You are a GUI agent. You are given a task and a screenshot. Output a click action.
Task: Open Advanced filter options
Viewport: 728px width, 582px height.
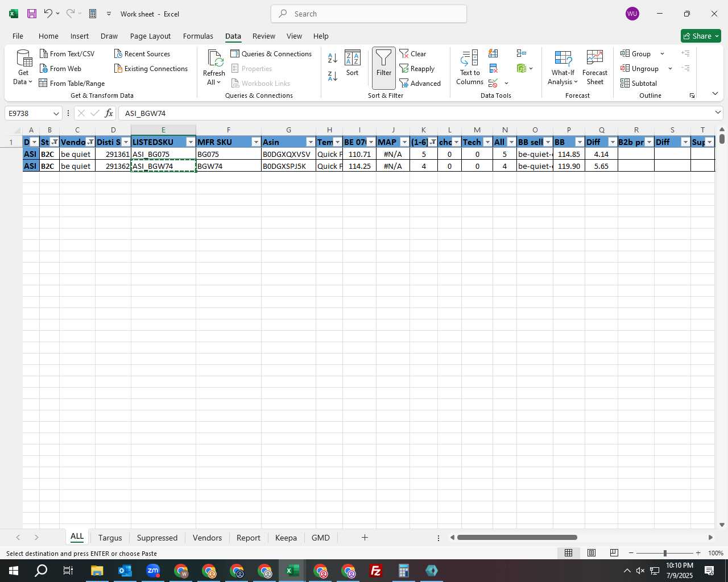[x=420, y=83]
